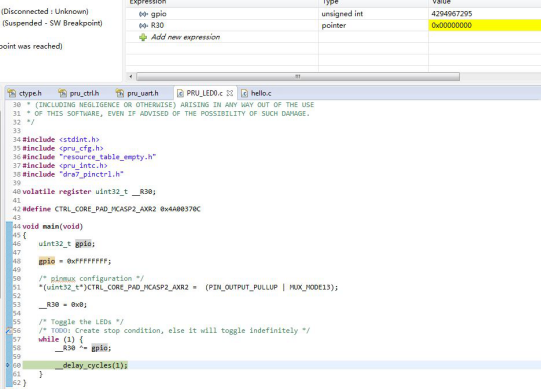Click Add new expression
The image size is (541, 389).
coord(185,37)
